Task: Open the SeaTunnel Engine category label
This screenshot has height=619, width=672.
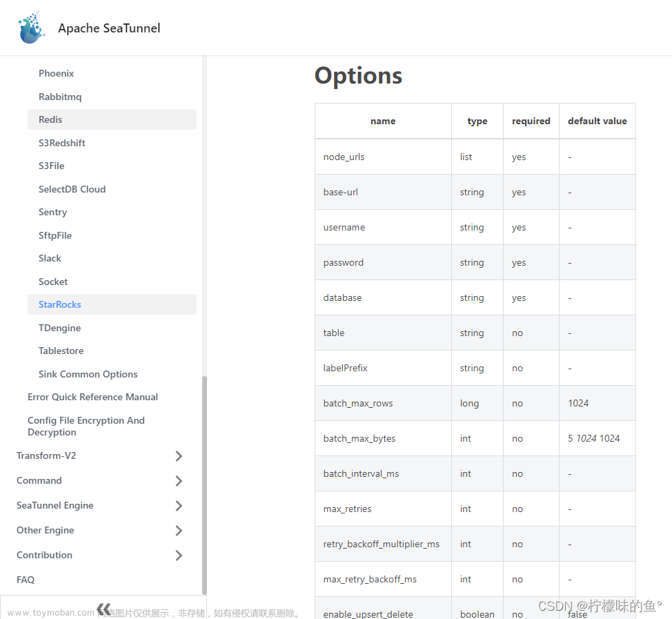Action: (55, 505)
